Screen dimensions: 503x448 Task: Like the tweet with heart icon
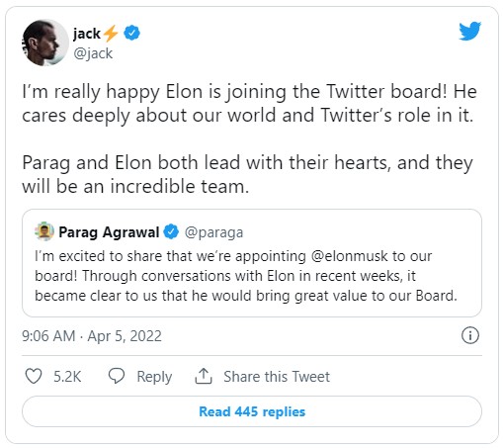point(34,376)
